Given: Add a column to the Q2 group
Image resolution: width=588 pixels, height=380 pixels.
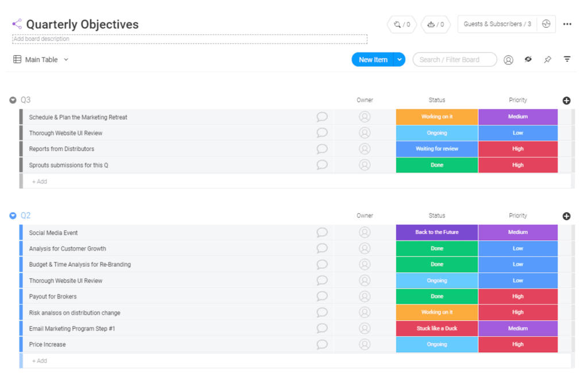Looking at the screenshot, I should (566, 216).
